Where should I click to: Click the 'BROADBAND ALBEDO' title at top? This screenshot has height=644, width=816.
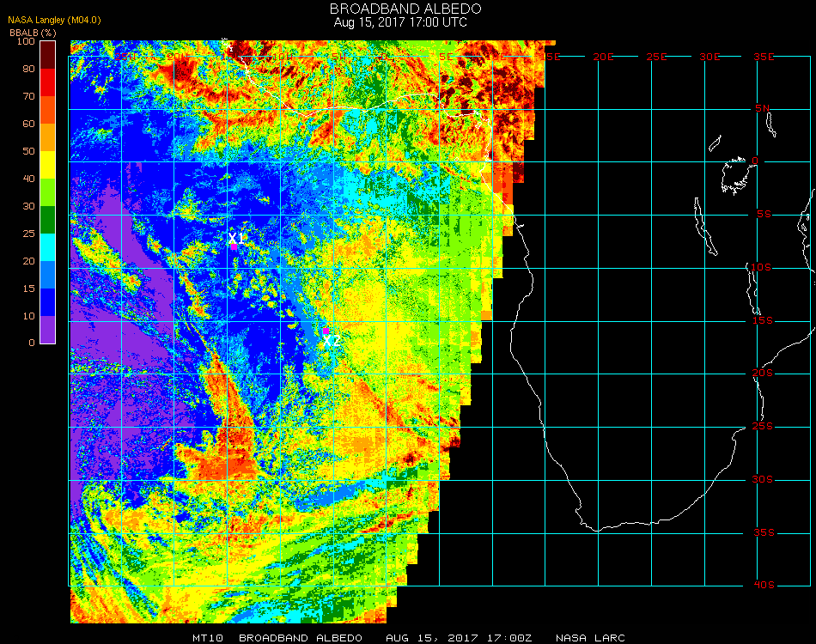(405, 9)
